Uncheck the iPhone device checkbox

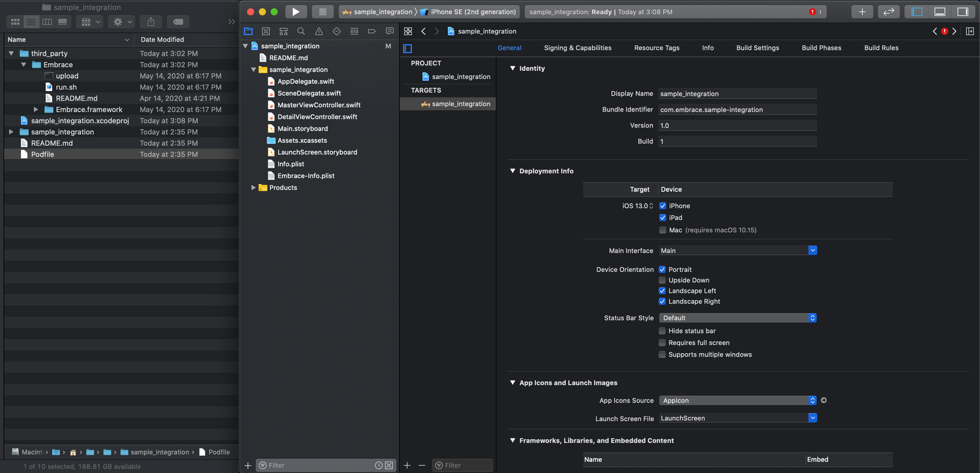click(663, 206)
